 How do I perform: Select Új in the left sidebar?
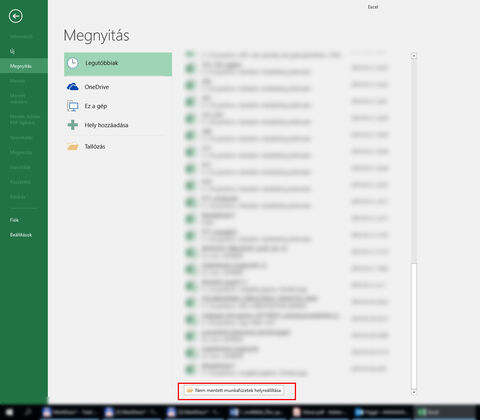click(12, 51)
